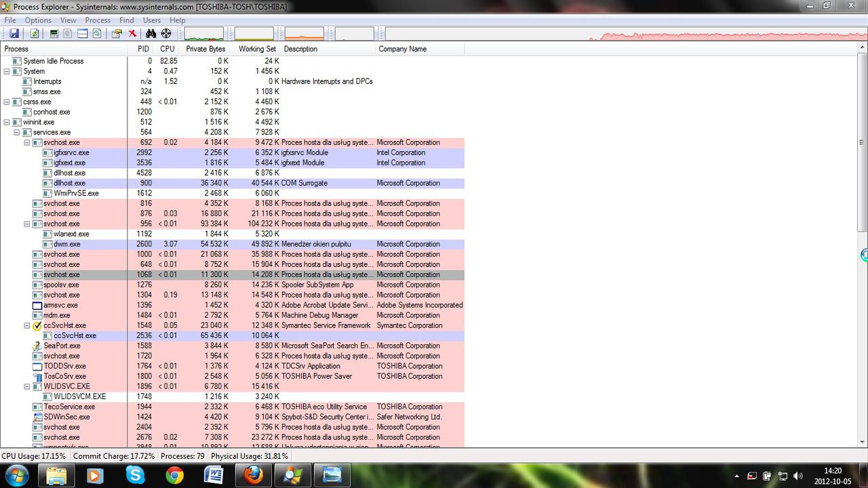Toggle the Show Lower Pane toolbar icon
This screenshot has width=868, height=488.
click(83, 34)
